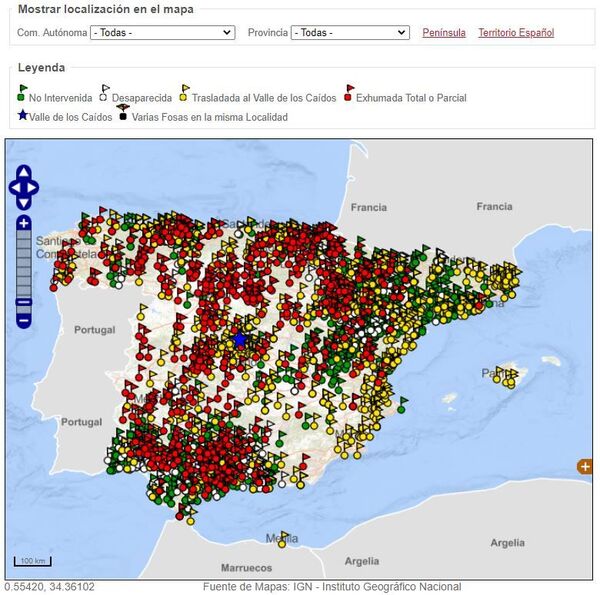Viewport: 600px width, 595px height.
Task: Pan the map downward with the arrow
Action: (x=24, y=202)
